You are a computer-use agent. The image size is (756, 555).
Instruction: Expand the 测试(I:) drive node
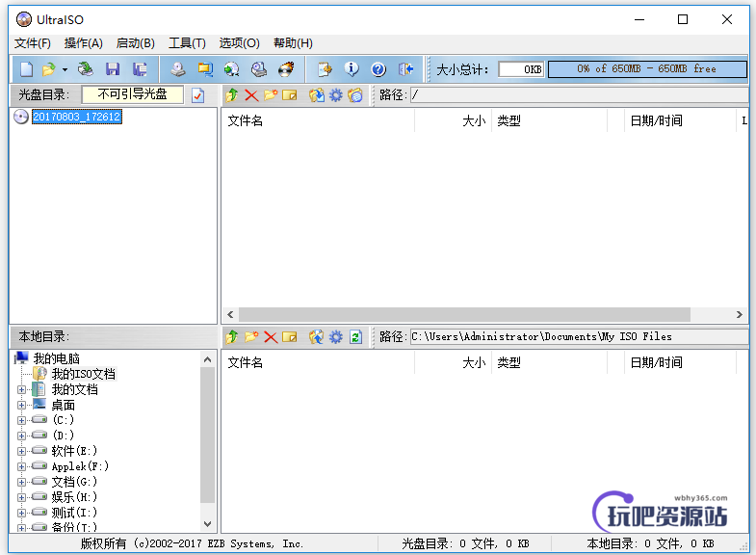tap(21, 513)
